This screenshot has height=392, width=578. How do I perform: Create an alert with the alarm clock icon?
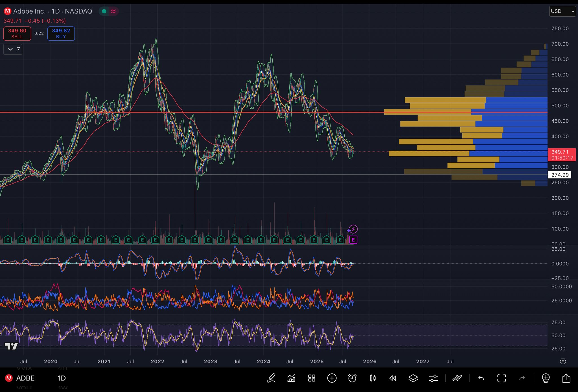pyautogui.click(x=352, y=378)
